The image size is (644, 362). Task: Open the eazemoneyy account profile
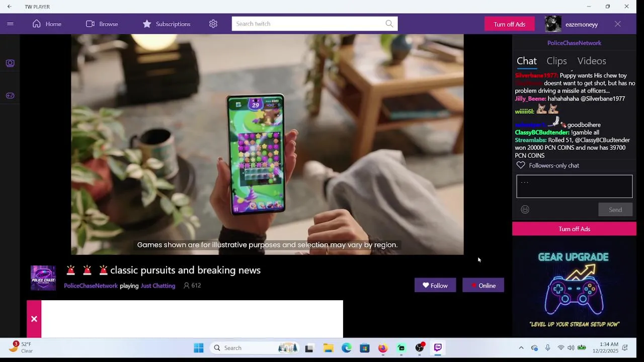pos(581,24)
